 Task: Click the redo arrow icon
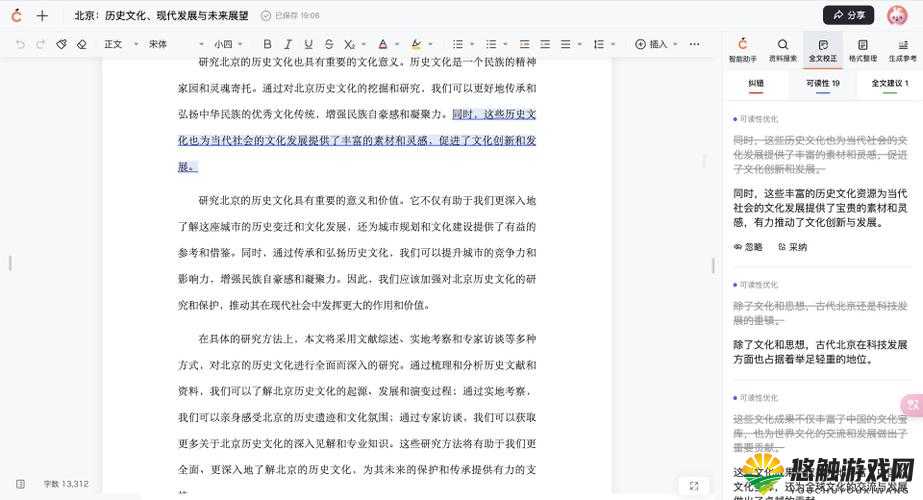pyautogui.click(x=41, y=44)
